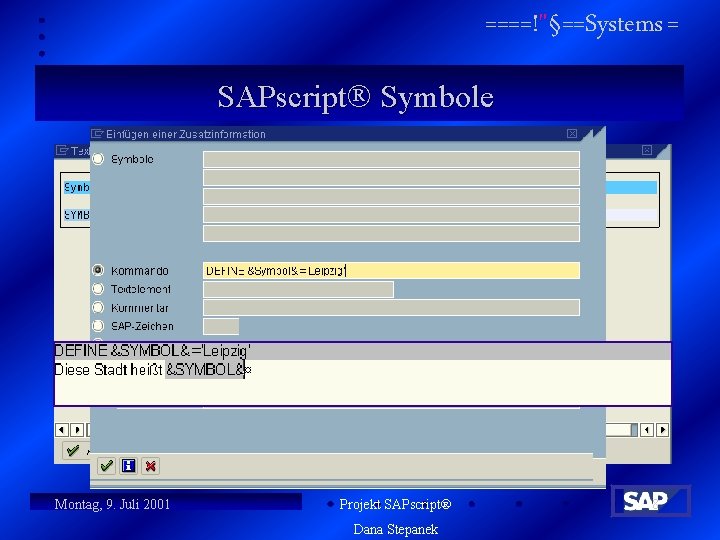The image size is (720, 540).
Task: Click the leftmost scroll-left arrow in the Text window
Action: click(62, 430)
